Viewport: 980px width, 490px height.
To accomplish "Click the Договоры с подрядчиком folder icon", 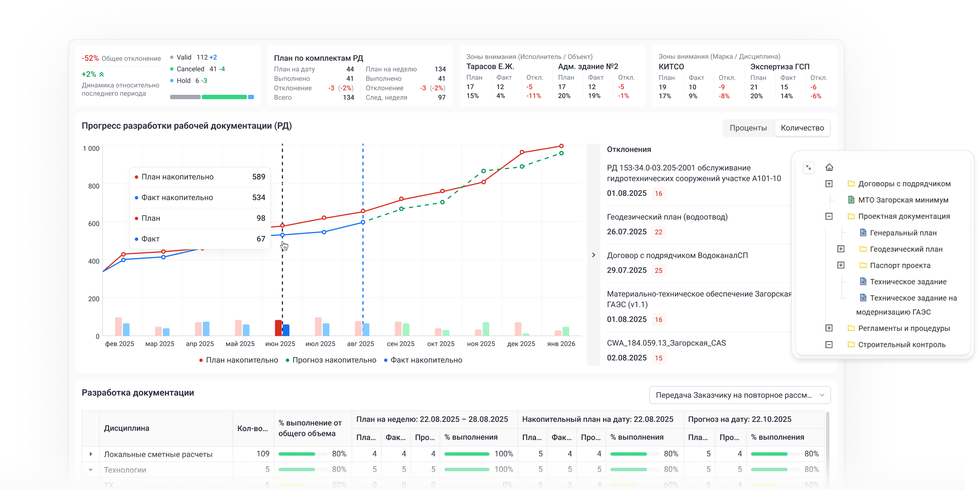I will 851,184.
